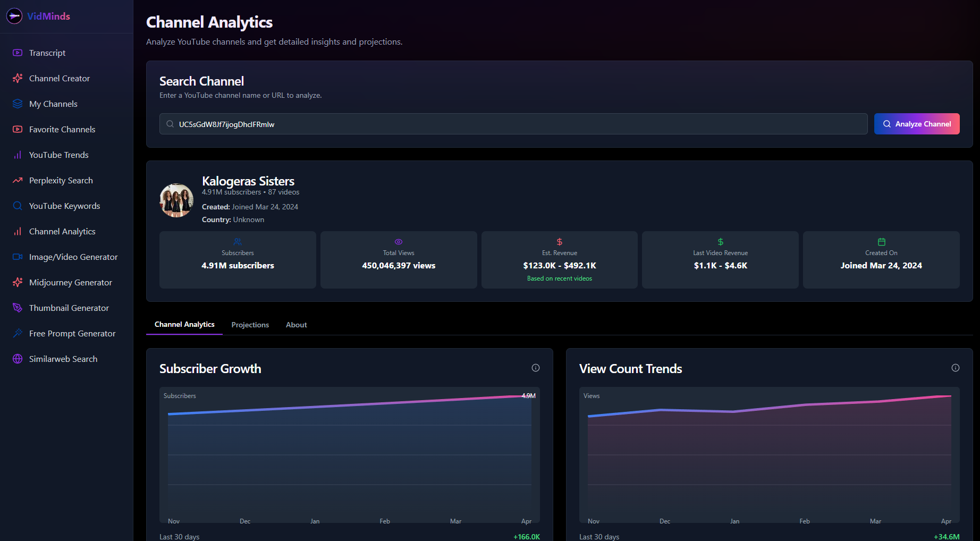Click the Created On calendar icon
Image resolution: width=980 pixels, height=541 pixels.
click(x=882, y=242)
